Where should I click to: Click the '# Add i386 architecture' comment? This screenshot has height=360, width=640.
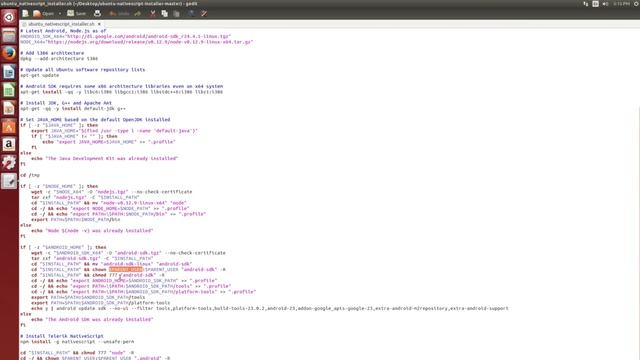tap(52, 53)
